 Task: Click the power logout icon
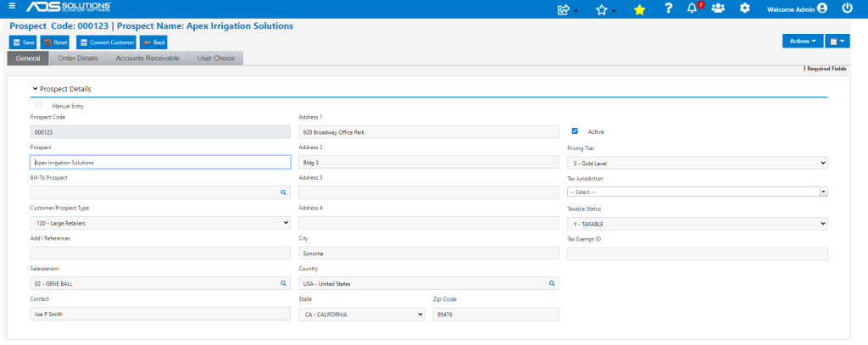847,8
